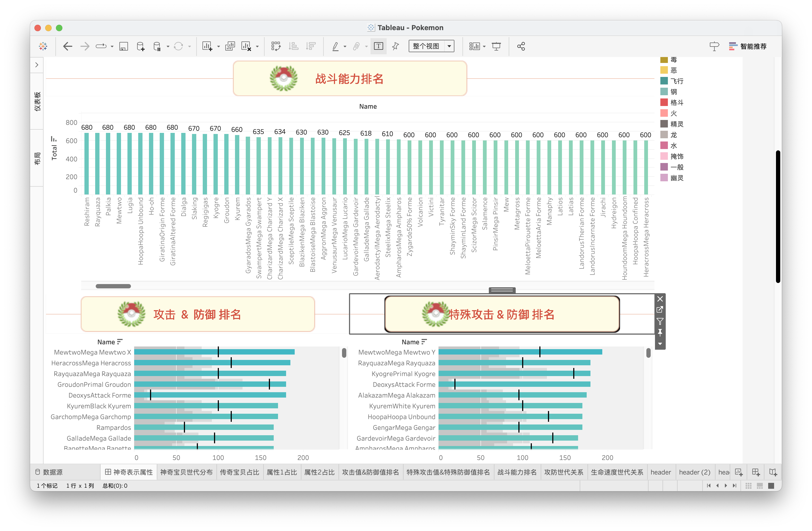Viewport: 812px width, 531px height.
Task: Add new dashboard via bottom tab icon
Action: coord(756,472)
